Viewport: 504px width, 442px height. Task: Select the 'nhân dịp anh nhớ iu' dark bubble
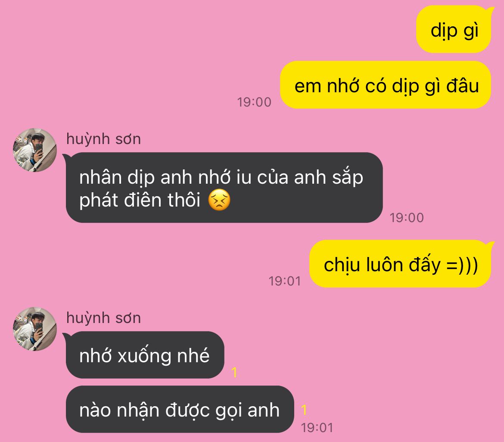[224, 188]
